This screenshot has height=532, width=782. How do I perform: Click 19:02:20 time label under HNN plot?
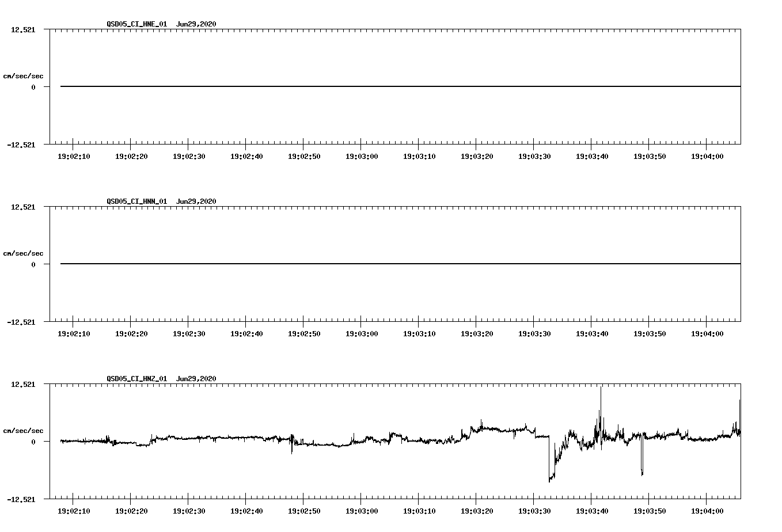(x=131, y=334)
